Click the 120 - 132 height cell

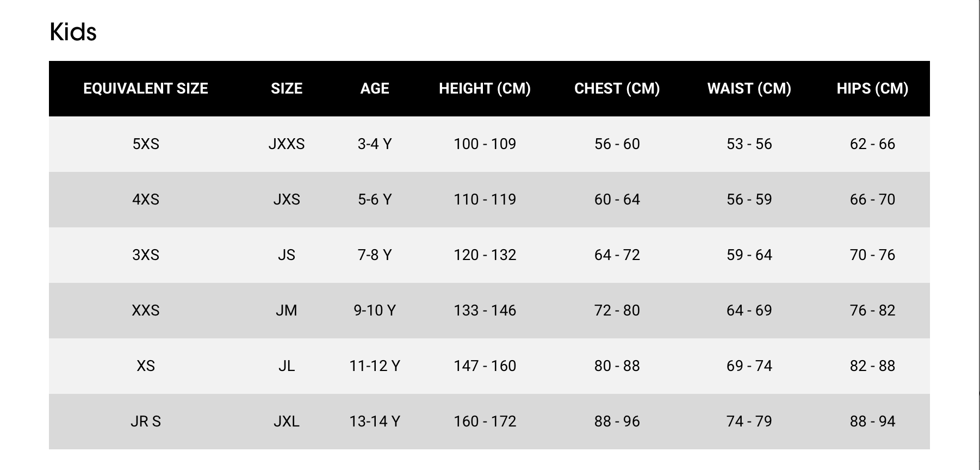pos(485,255)
